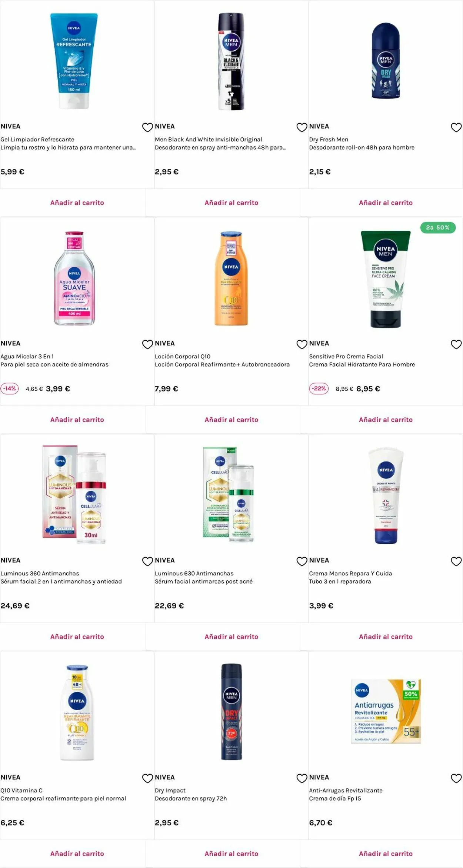Click the -22% discount badge
Viewport: 463px width, 868px height.
click(x=319, y=388)
